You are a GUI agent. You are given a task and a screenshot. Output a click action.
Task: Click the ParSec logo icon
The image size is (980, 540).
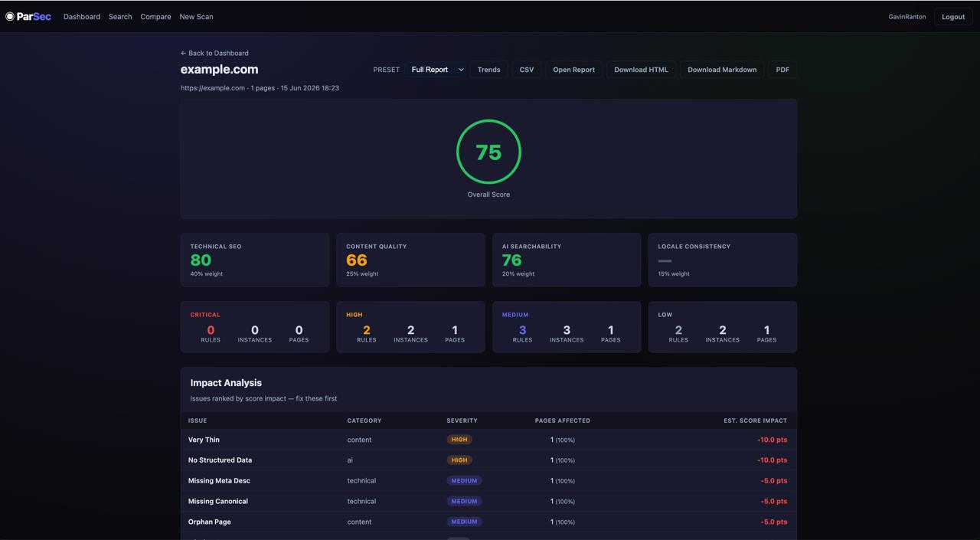[x=10, y=16]
